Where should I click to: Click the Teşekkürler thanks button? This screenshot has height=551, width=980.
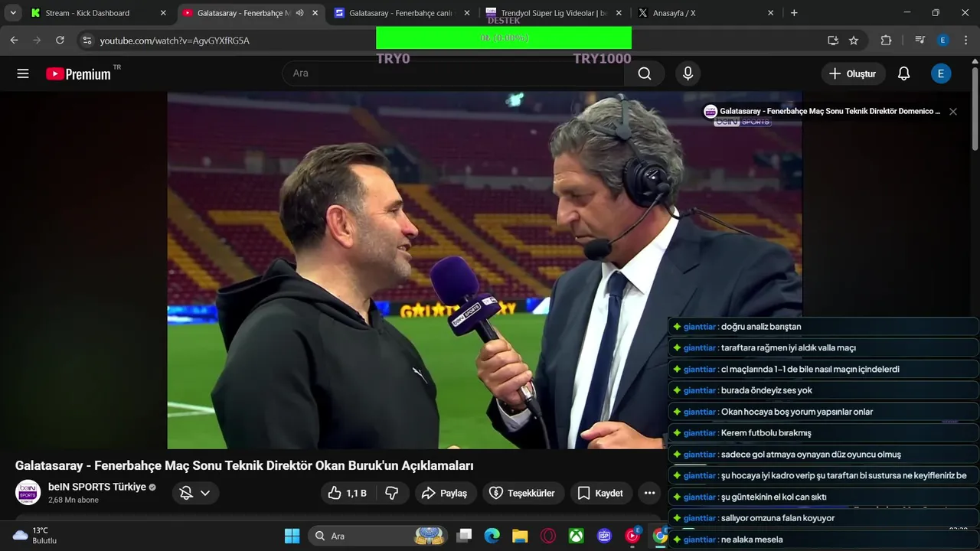coord(523,493)
